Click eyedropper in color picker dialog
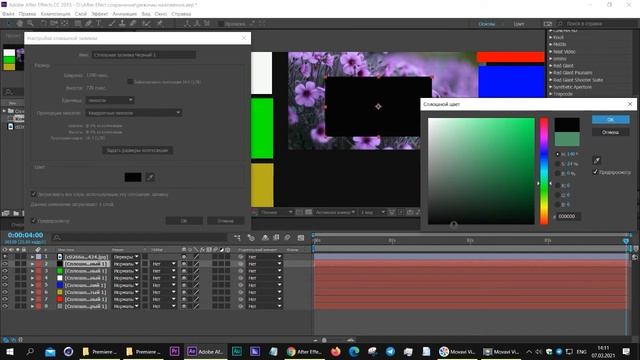Viewport: 640px width, 360px height. click(597, 160)
